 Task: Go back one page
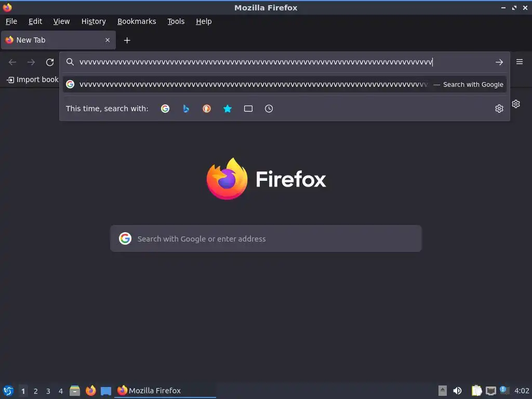[x=12, y=62]
